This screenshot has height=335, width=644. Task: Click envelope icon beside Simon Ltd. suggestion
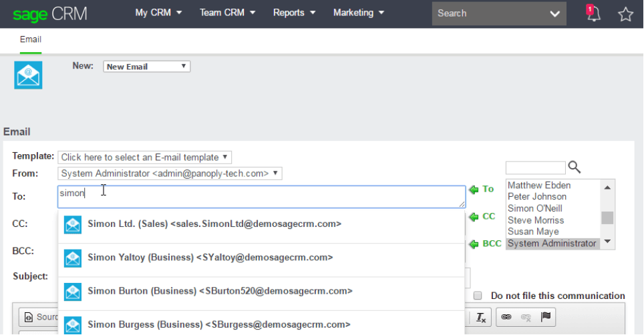pyautogui.click(x=73, y=225)
